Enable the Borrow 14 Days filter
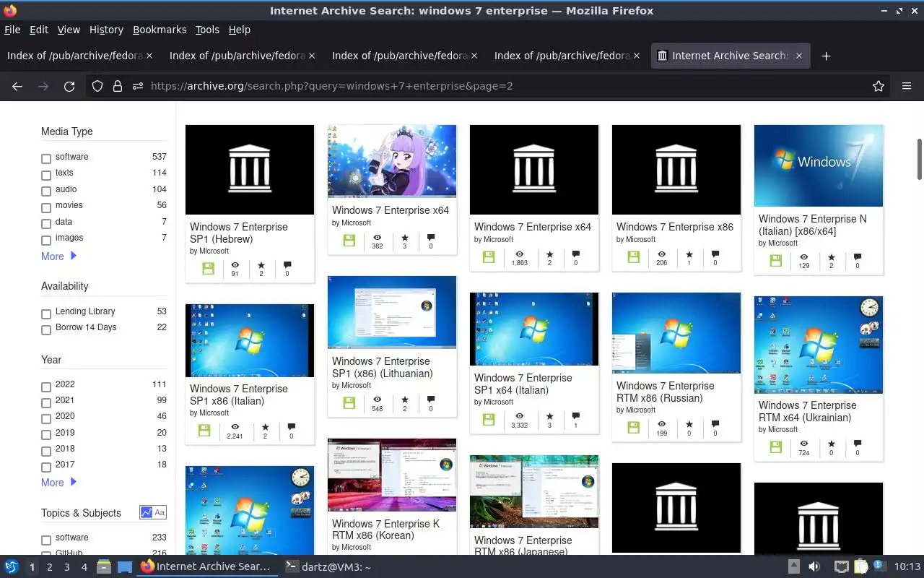Viewport: 924px width, 578px height. 46,329
